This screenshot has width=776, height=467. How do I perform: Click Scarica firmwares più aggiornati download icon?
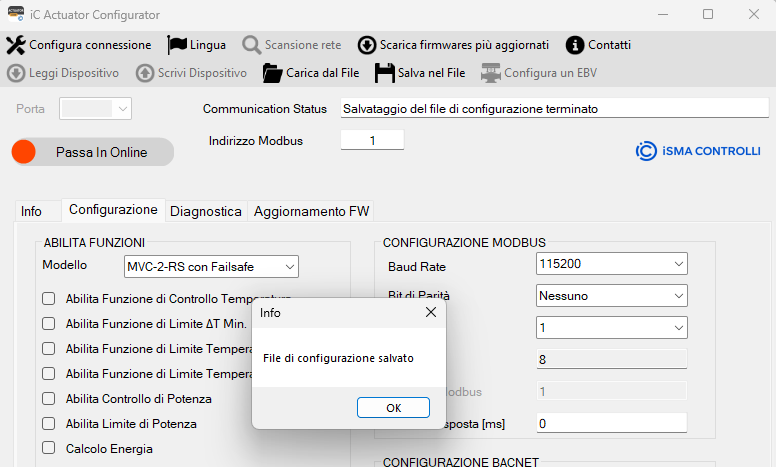click(366, 45)
